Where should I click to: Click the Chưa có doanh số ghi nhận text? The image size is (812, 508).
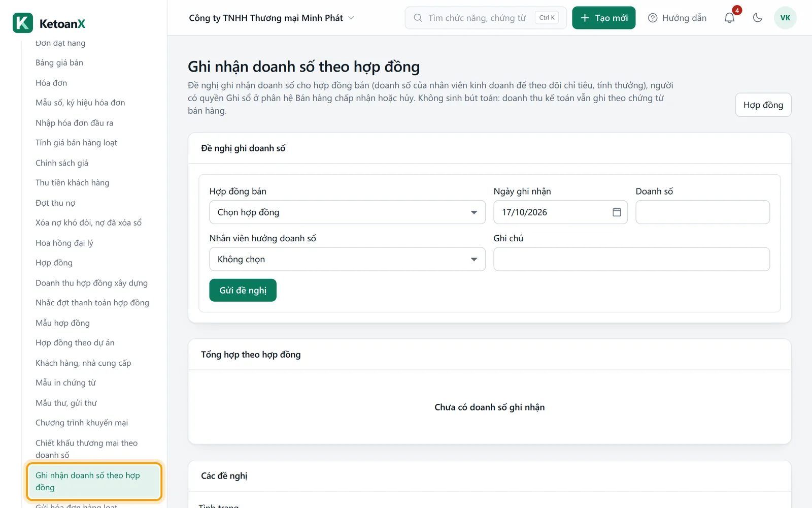point(490,407)
